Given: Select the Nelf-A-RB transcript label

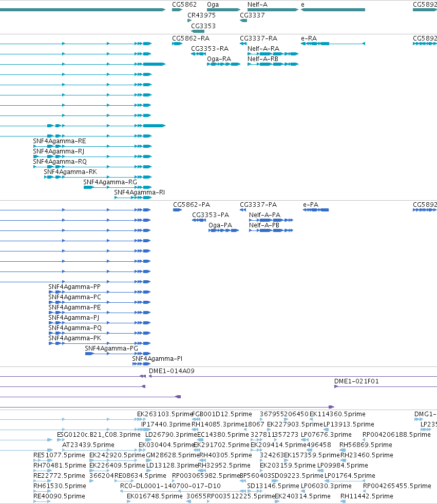Looking at the screenshot, I should pos(263,59).
